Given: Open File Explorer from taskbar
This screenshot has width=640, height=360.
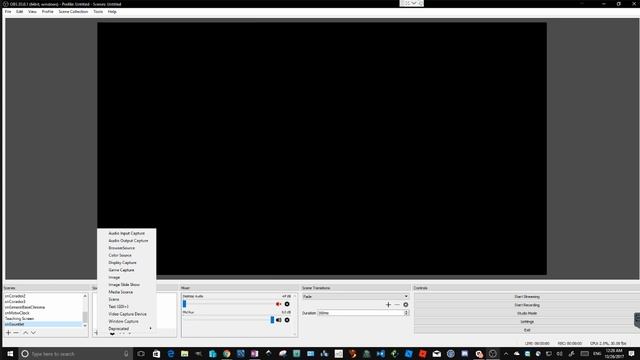Looking at the screenshot, I should coord(184,353).
